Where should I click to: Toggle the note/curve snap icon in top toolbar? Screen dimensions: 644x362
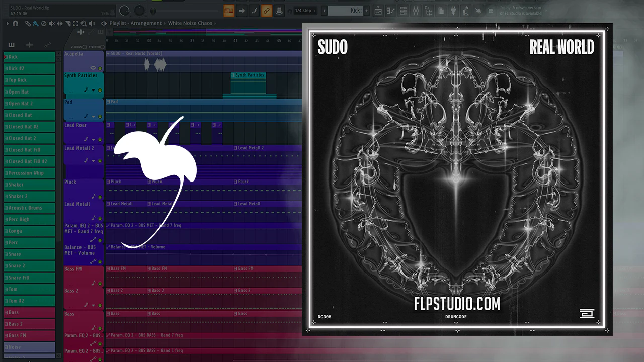(x=254, y=11)
